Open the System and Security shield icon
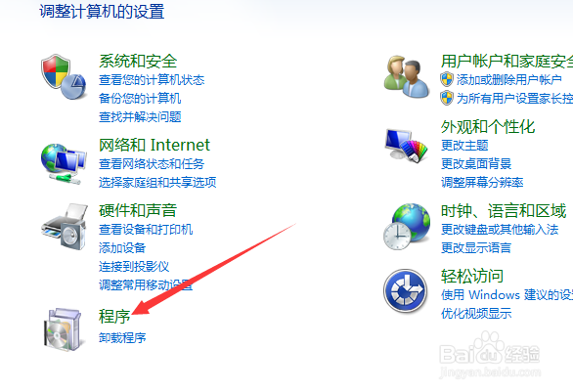 click(x=64, y=76)
